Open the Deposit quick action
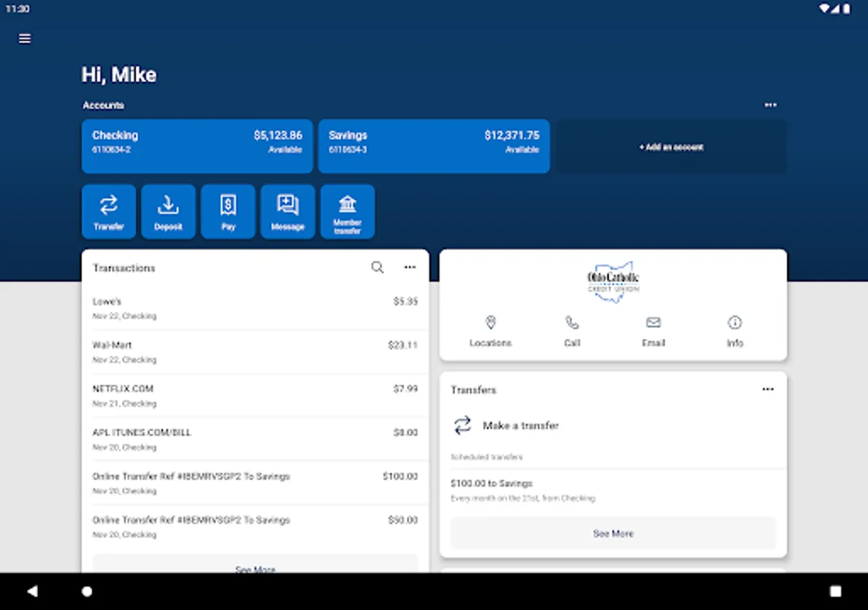 [x=168, y=211]
